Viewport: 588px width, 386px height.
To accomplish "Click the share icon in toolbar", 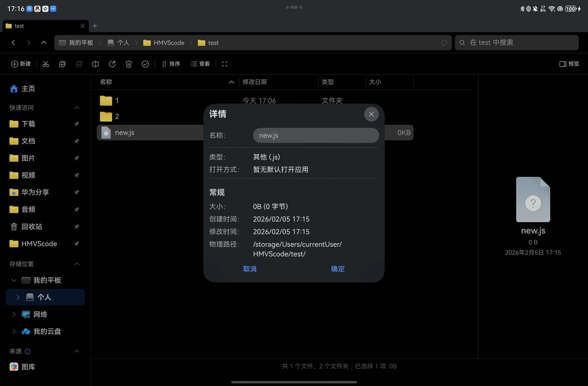I will (112, 64).
